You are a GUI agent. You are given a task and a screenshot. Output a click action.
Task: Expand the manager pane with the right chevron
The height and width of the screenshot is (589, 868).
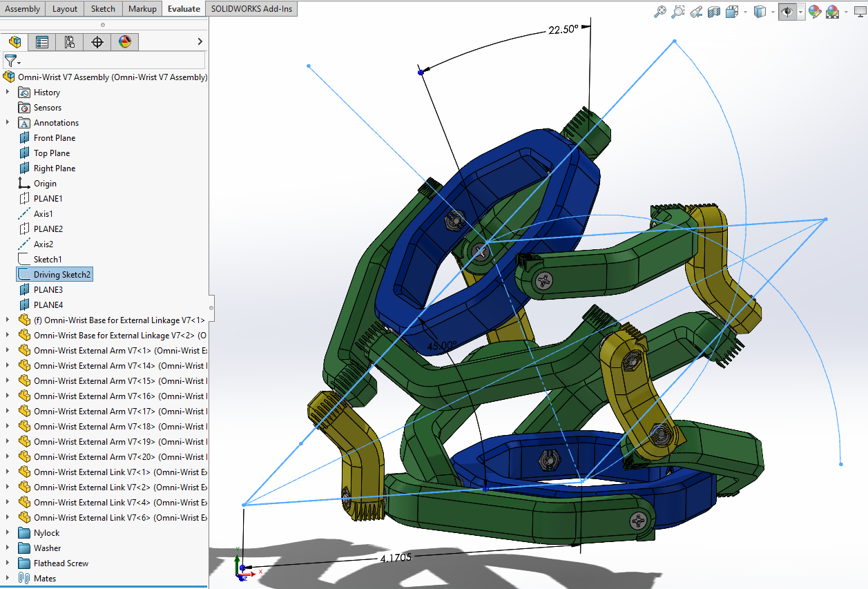pos(200,42)
